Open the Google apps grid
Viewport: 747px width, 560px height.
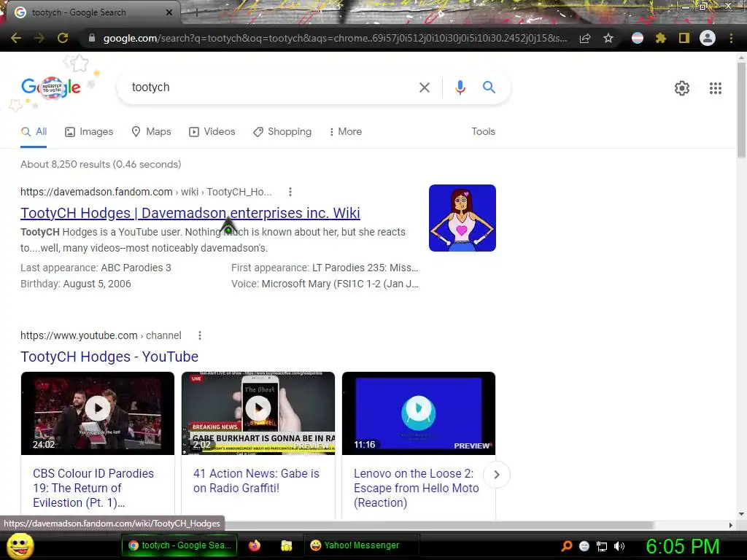(x=716, y=88)
